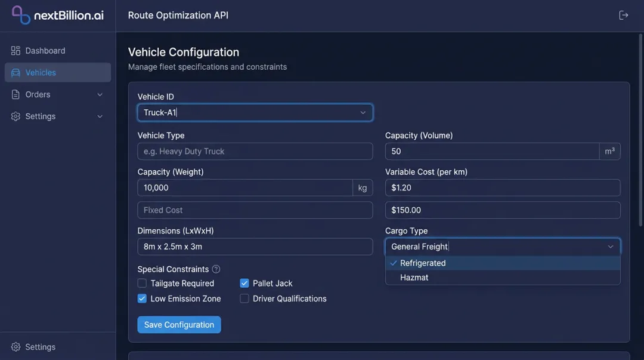The width and height of the screenshot is (644, 360).
Task: Click the Orders document icon in sidebar
Action: [x=16, y=94]
